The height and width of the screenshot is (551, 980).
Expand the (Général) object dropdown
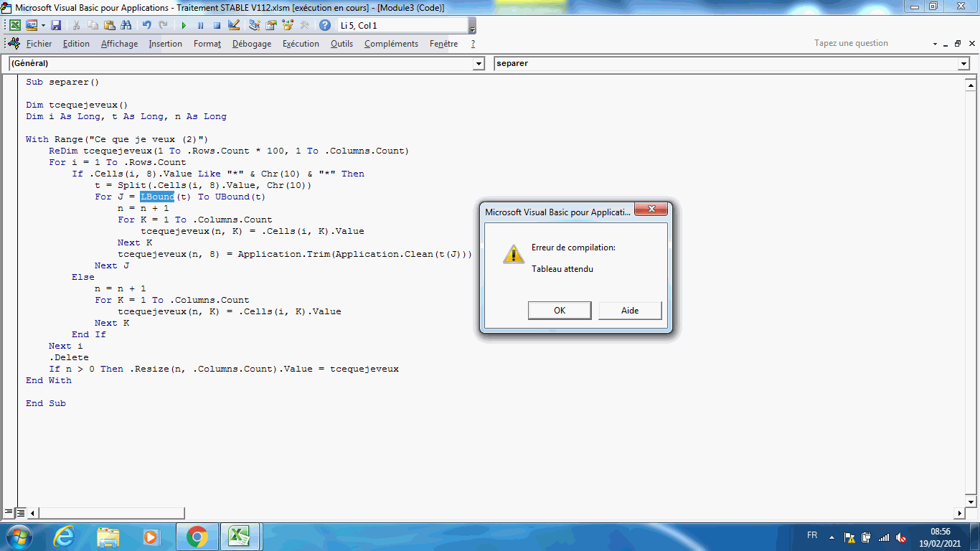pyautogui.click(x=479, y=64)
